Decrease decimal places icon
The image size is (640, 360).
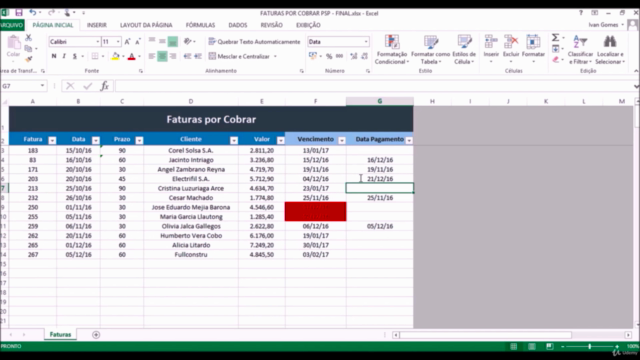click(364, 56)
